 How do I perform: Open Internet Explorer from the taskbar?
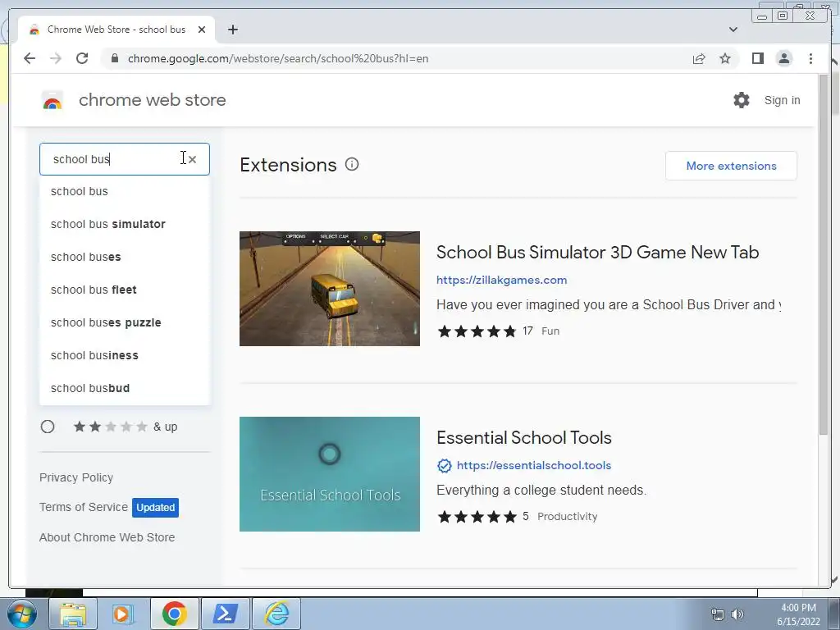277,614
